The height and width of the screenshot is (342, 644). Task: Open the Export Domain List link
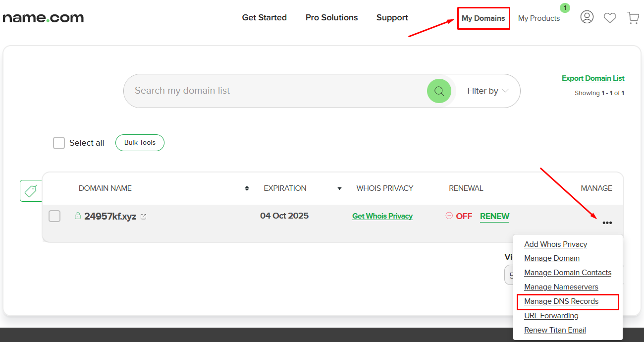[593, 78]
